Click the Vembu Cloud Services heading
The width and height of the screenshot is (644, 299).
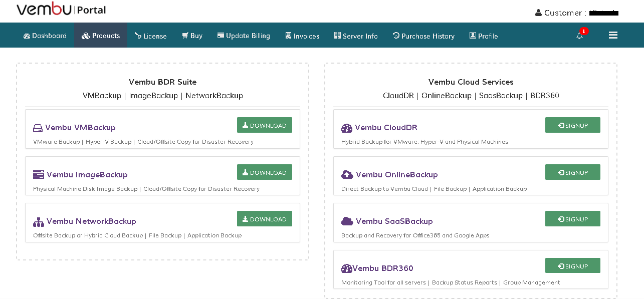471,82
